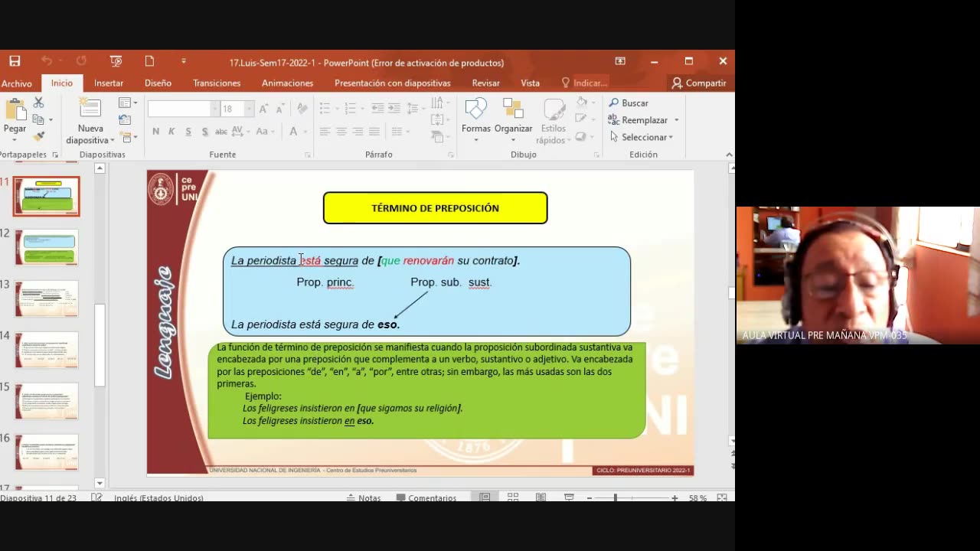Open character spacing AV dropdown
The width and height of the screenshot is (980, 551).
(240, 132)
